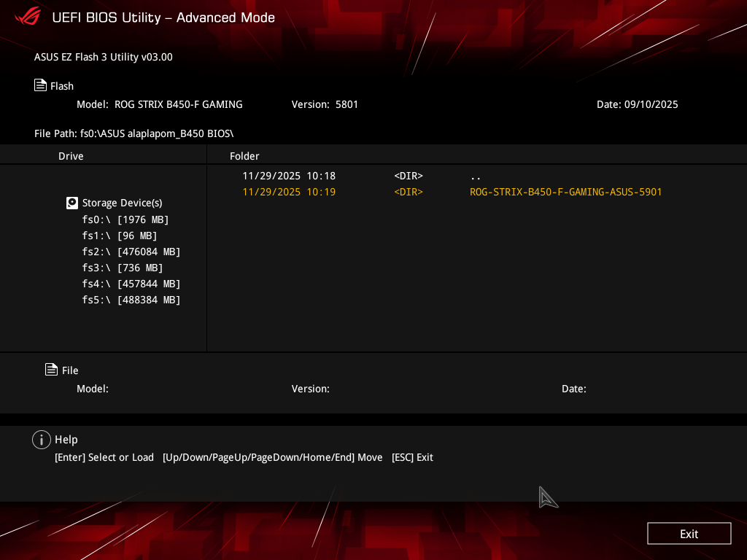
Task: Click the Folder column header
Action: pos(244,156)
